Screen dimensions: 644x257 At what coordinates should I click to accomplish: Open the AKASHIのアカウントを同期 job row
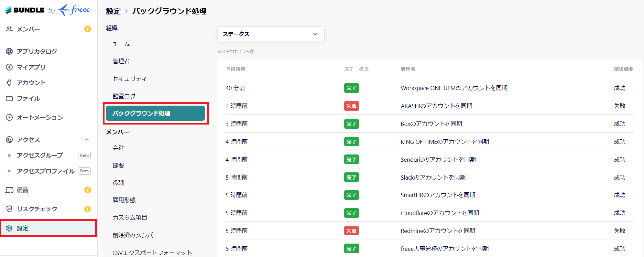click(436, 106)
